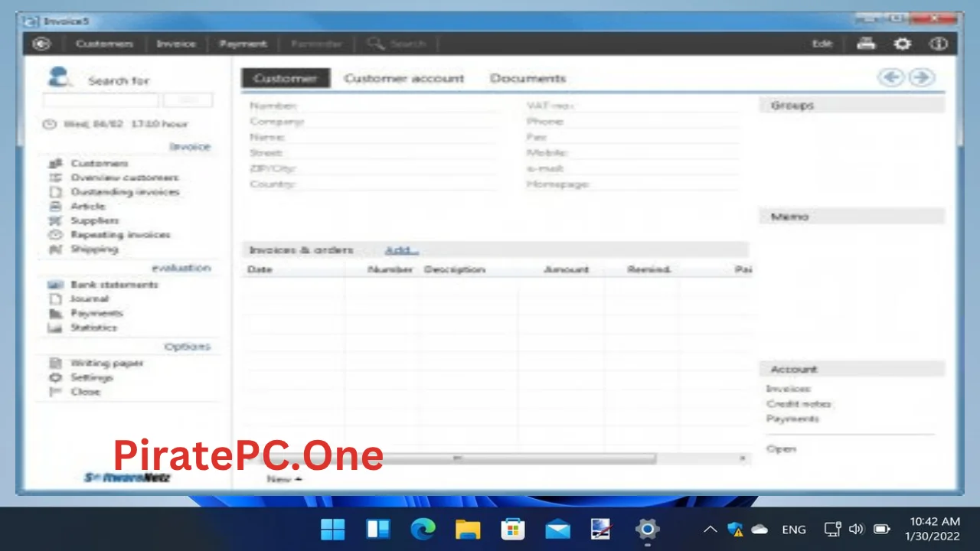Switch to the Documents tab
980x551 pixels.
point(528,78)
